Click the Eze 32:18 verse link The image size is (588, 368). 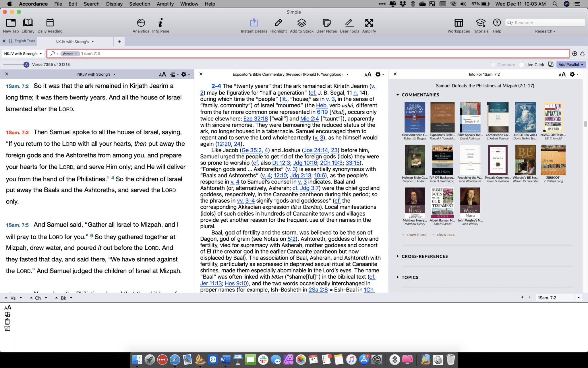click(256, 118)
